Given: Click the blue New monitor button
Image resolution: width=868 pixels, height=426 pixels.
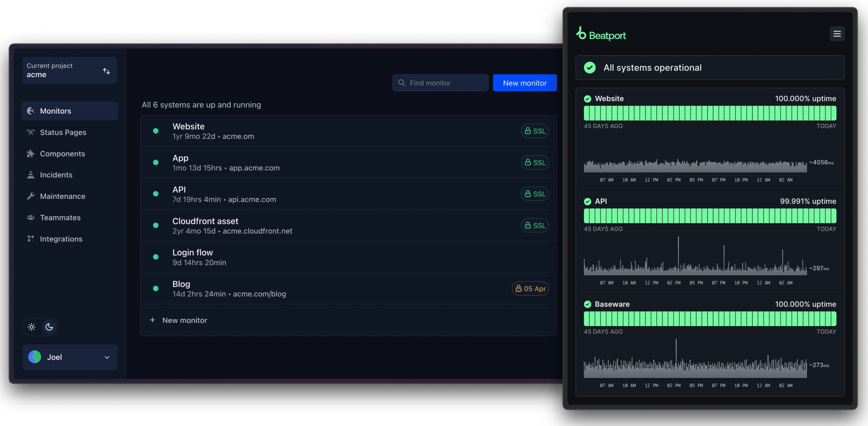Looking at the screenshot, I should tap(525, 83).
